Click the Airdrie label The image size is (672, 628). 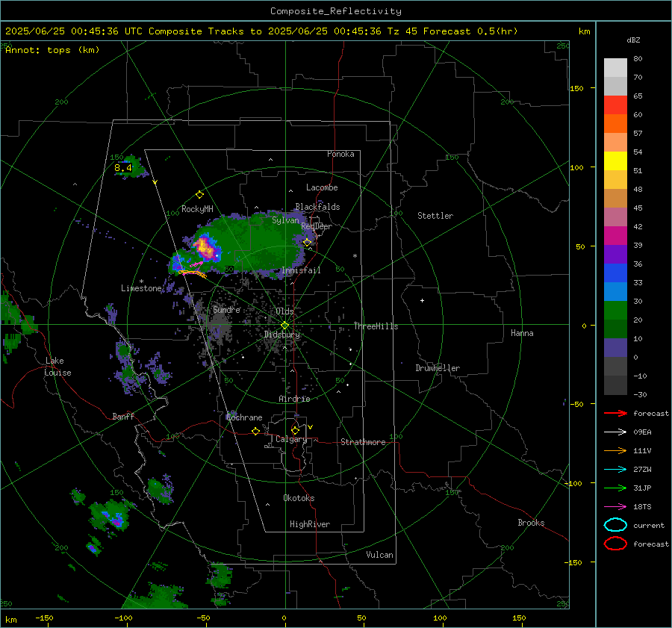click(294, 399)
